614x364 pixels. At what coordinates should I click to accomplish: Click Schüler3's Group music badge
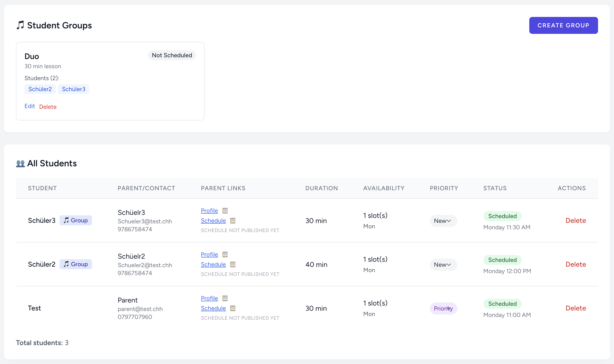pos(76,220)
